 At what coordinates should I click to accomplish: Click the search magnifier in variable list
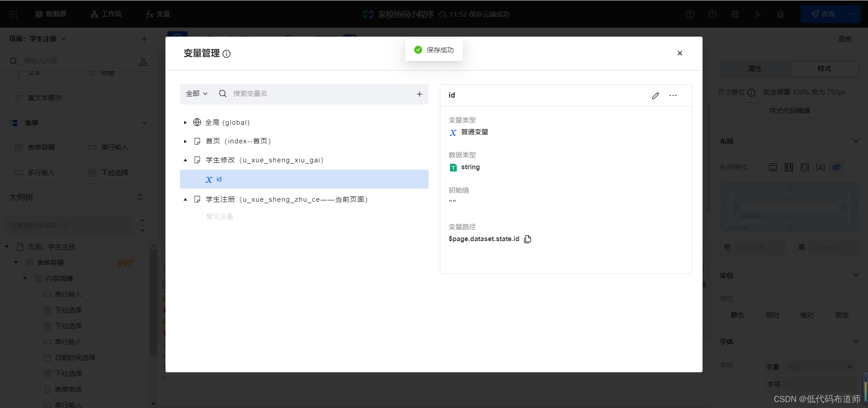click(x=223, y=94)
